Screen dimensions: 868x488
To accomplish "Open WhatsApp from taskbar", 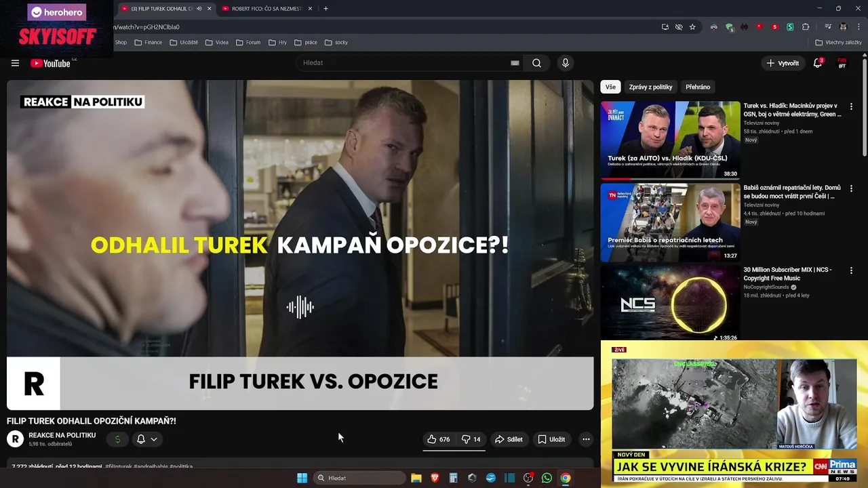I will [x=547, y=478].
